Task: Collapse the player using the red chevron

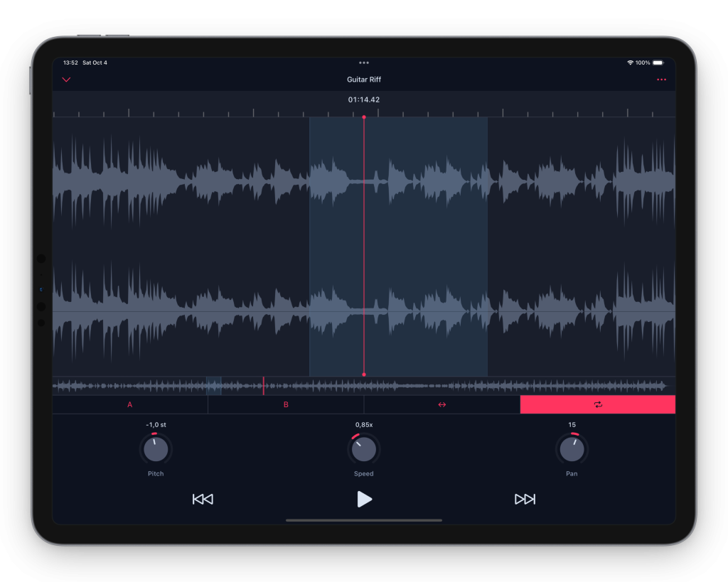Action: coord(67,80)
